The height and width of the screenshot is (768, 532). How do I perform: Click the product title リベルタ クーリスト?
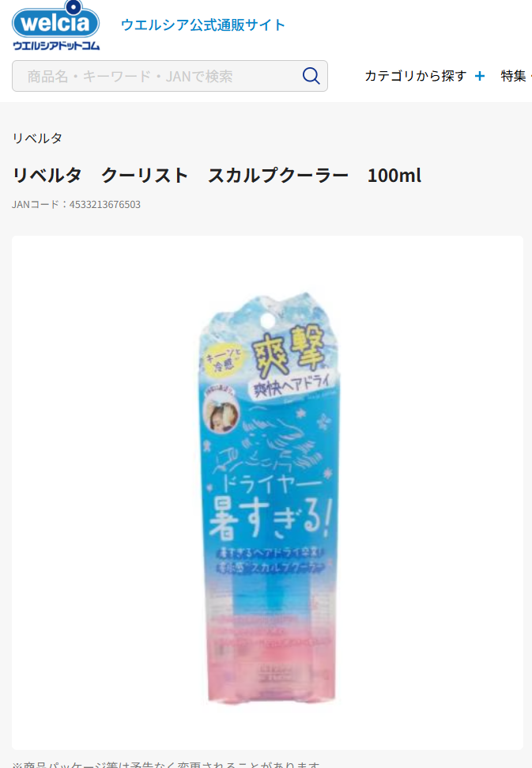point(100,176)
